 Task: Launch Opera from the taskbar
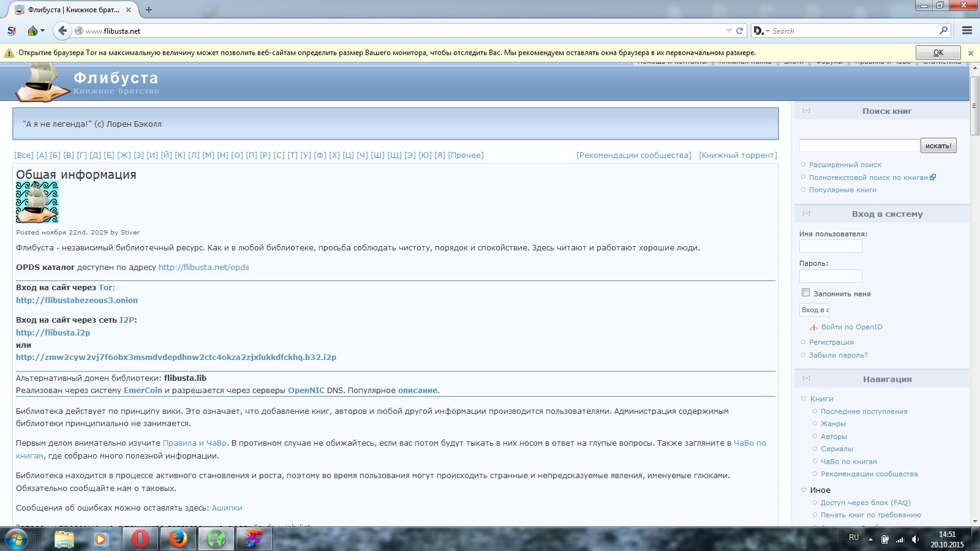pos(140,539)
